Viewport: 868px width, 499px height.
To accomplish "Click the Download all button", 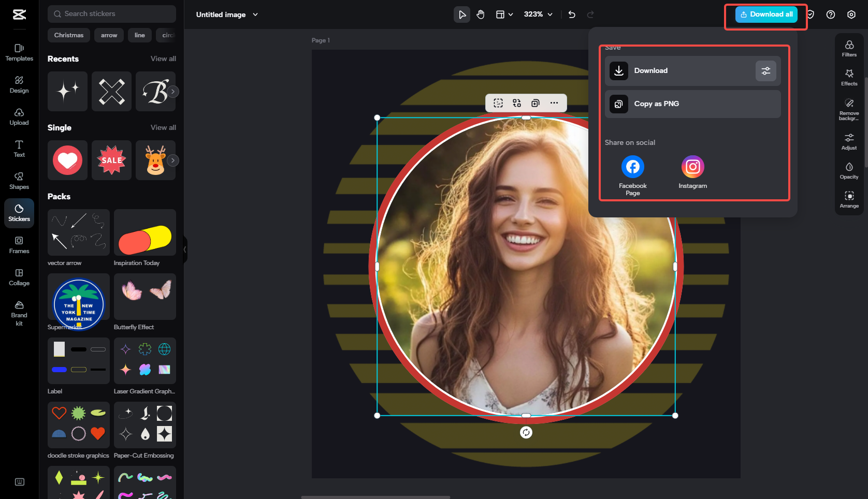I will click(766, 14).
